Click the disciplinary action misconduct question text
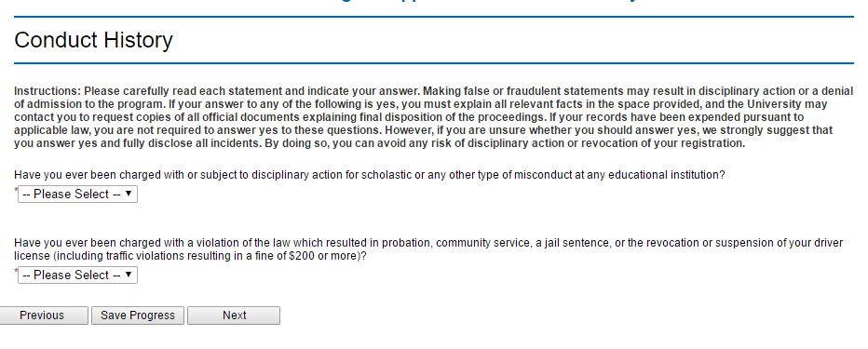868x349 pixels. tap(369, 175)
